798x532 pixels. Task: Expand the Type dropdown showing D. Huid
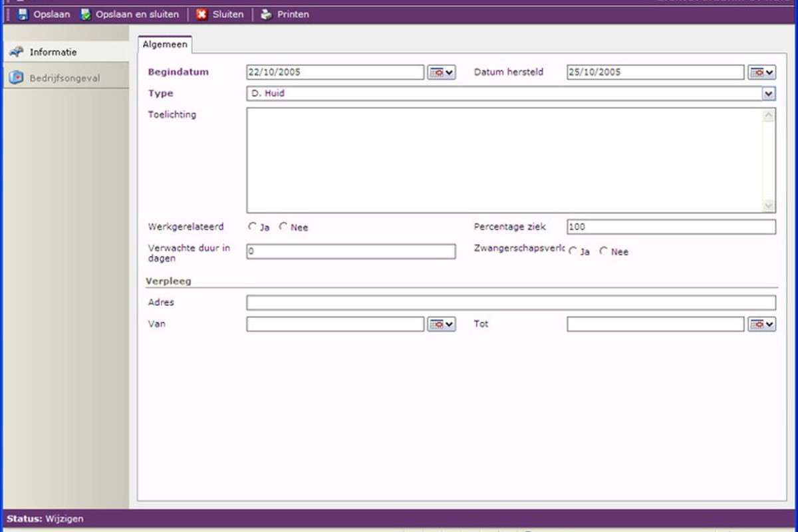click(x=769, y=94)
